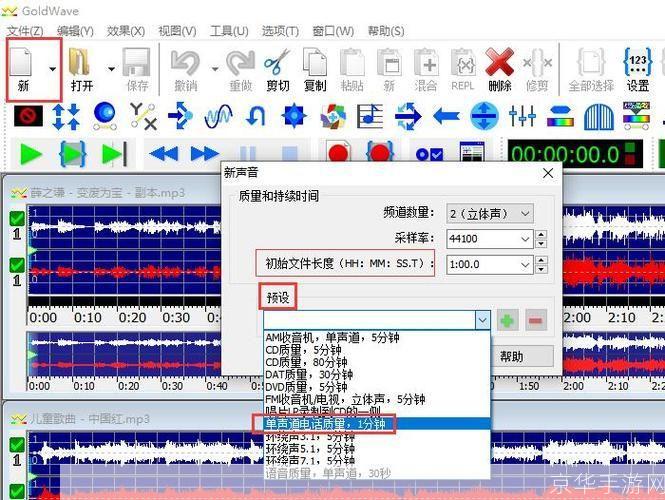Click the Mix paste icon
The image size is (665, 500).
pyautogui.click(x=426, y=63)
